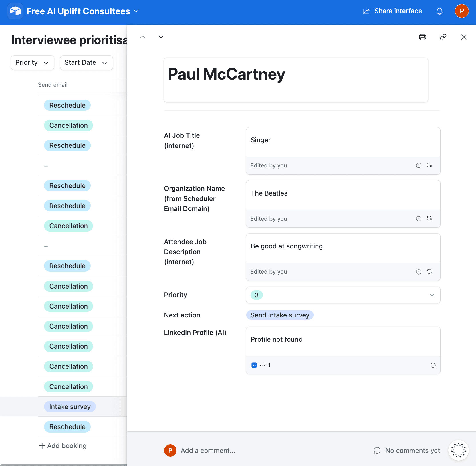
Task: Click the Airtable base logo icon
Action: pyautogui.click(x=15, y=11)
